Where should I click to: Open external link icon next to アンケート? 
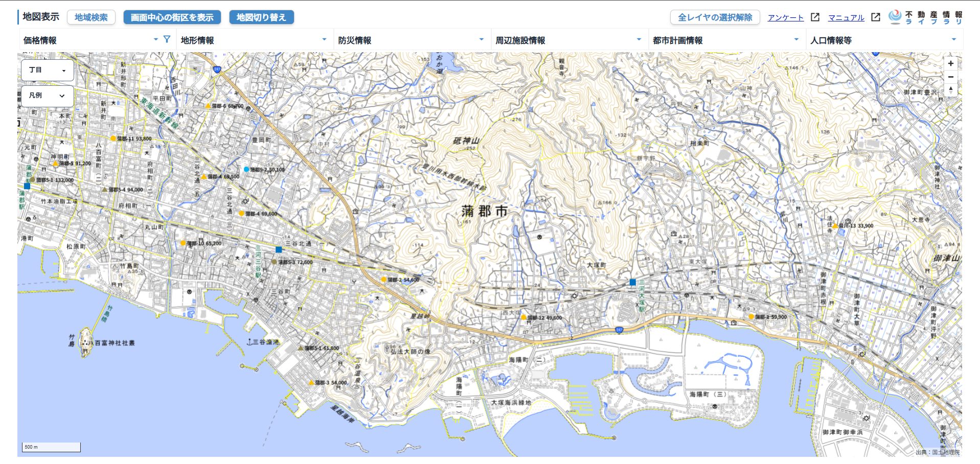pos(815,17)
